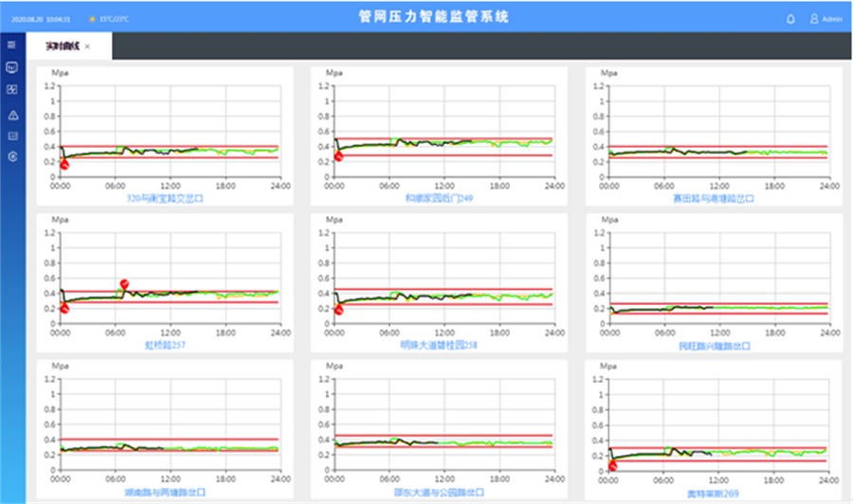
Task: Close the 实时曲线 tab
Action: click(x=88, y=46)
